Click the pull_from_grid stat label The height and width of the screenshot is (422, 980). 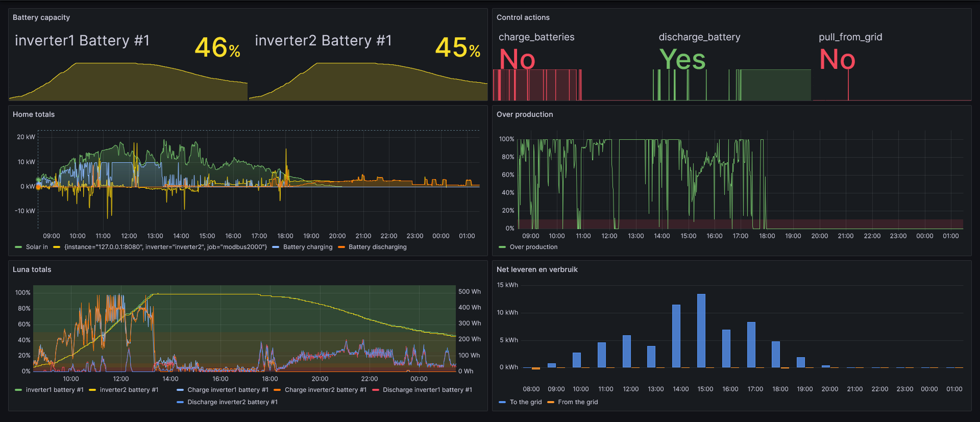[x=850, y=37]
